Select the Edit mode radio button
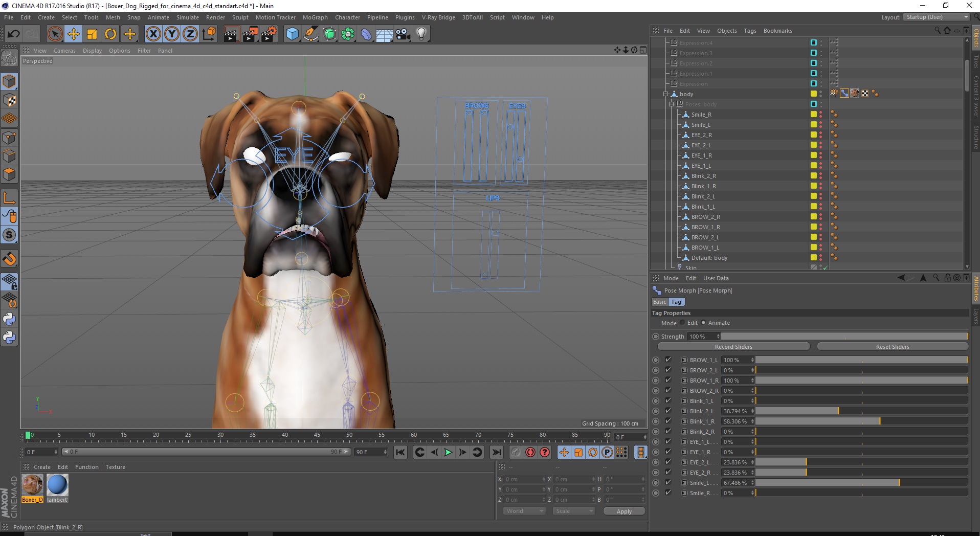The height and width of the screenshot is (536, 980). click(x=682, y=323)
